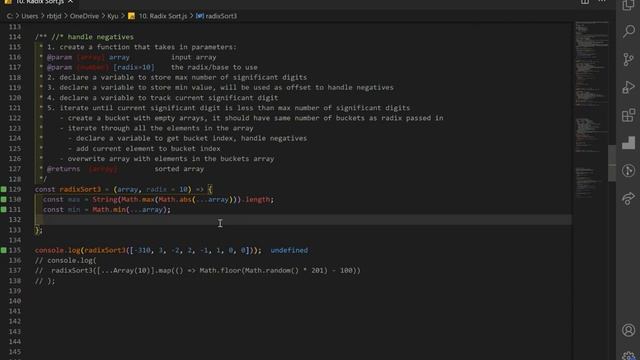Click 'input array' description on line 116
Screen dimensions: 640x360
(x=193, y=57)
